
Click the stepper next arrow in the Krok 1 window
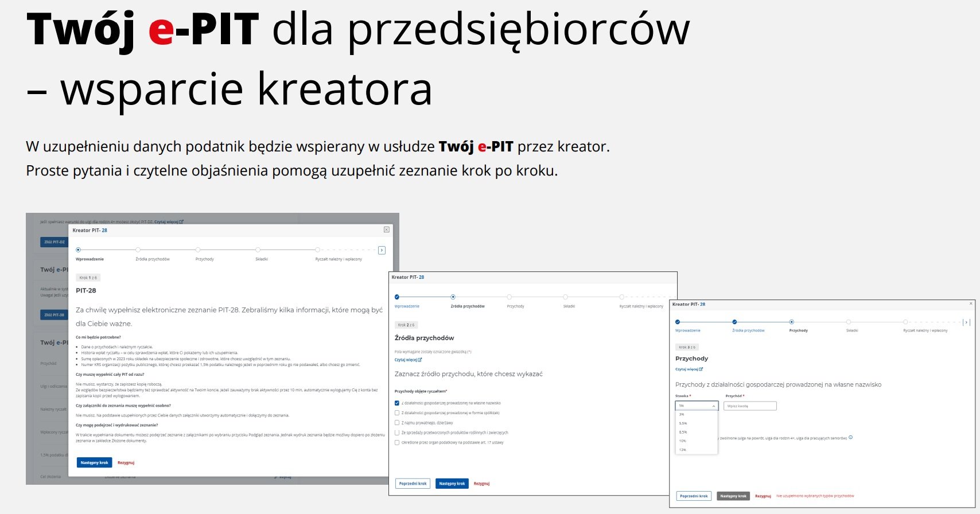(x=382, y=250)
